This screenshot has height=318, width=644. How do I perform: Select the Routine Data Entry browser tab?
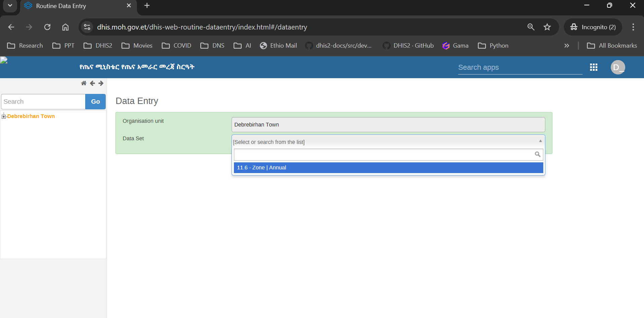coord(79,6)
